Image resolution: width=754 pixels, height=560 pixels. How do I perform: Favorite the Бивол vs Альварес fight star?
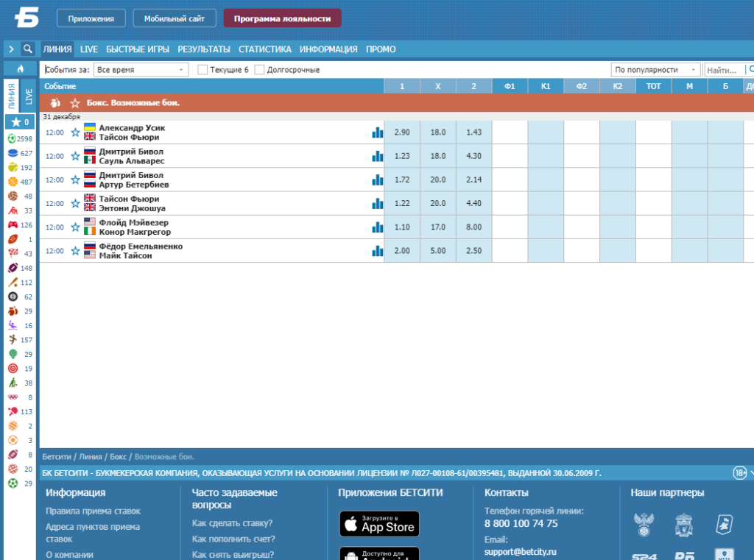point(75,156)
